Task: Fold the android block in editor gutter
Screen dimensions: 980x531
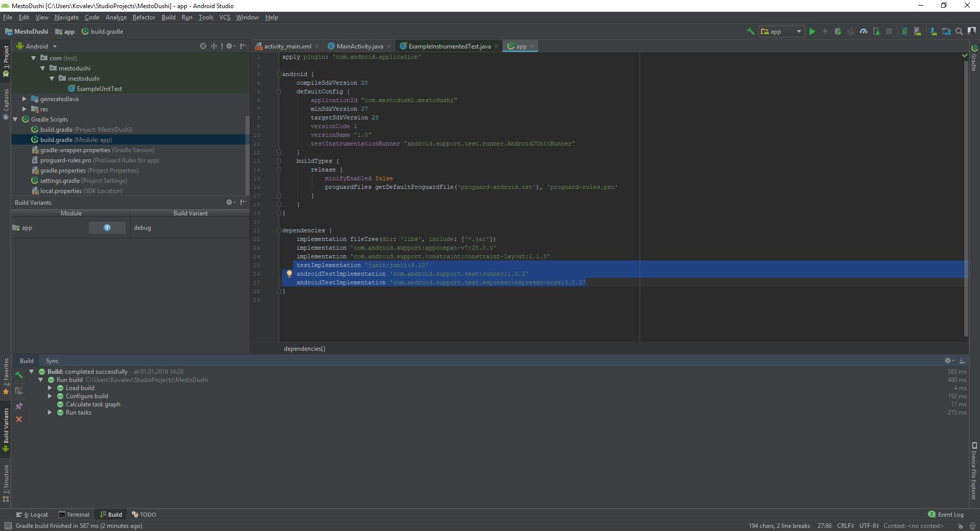Action: pos(279,74)
